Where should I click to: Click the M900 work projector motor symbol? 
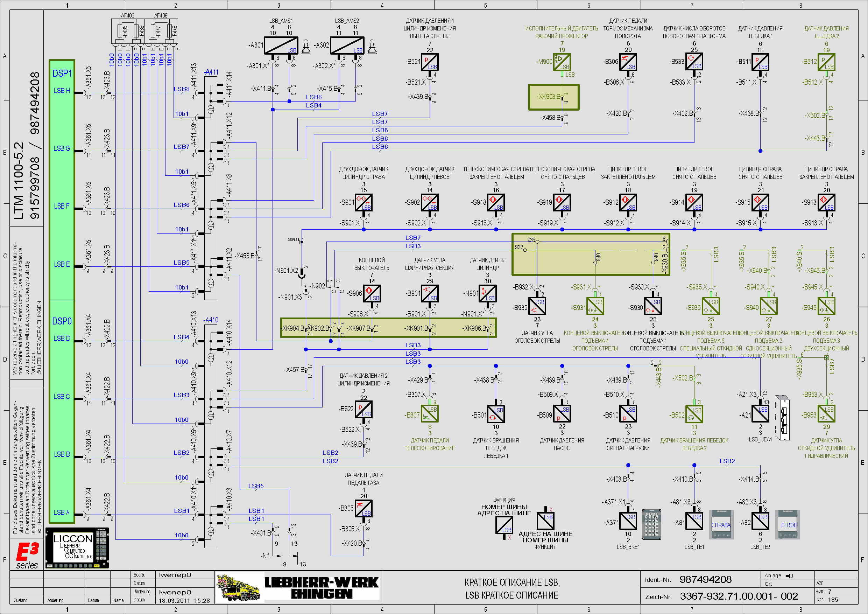click(x=562, y=62)
